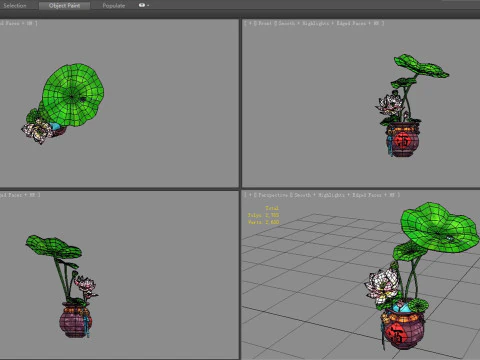The width and height of the screenshot is (480, 360).
Task: Select the red vase in Front viewport
Action: pyautogui.click(x=402, y=139)
